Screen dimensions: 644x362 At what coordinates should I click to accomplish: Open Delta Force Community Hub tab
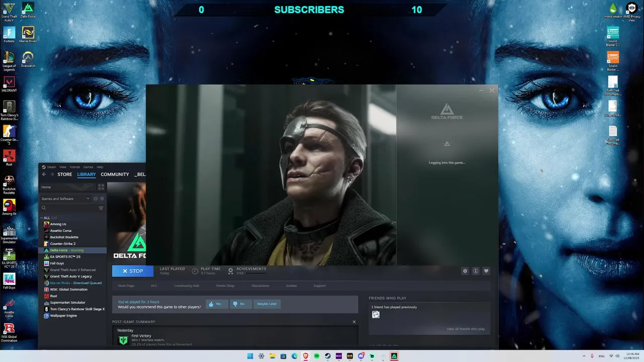[x=187, y=286]
